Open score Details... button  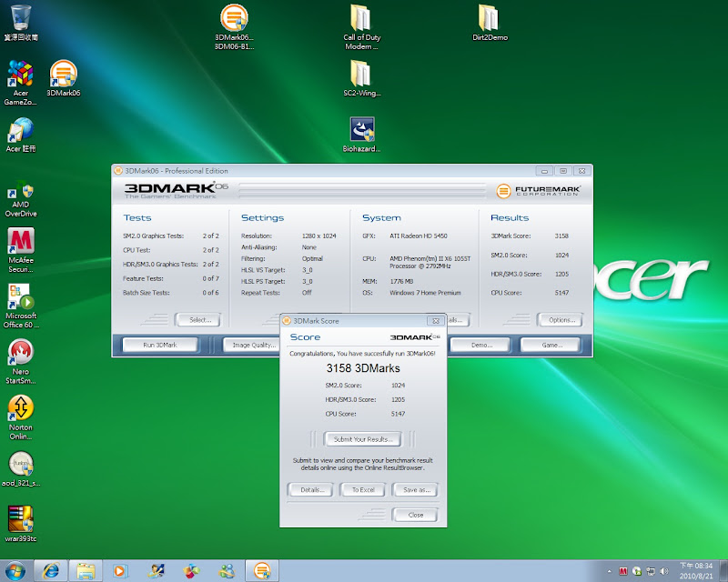[310, 489]
